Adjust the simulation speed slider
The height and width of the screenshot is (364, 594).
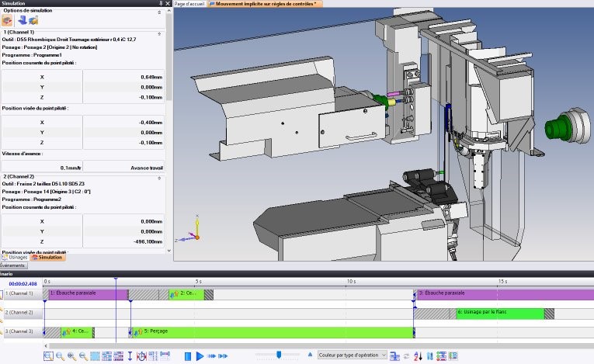279,355
